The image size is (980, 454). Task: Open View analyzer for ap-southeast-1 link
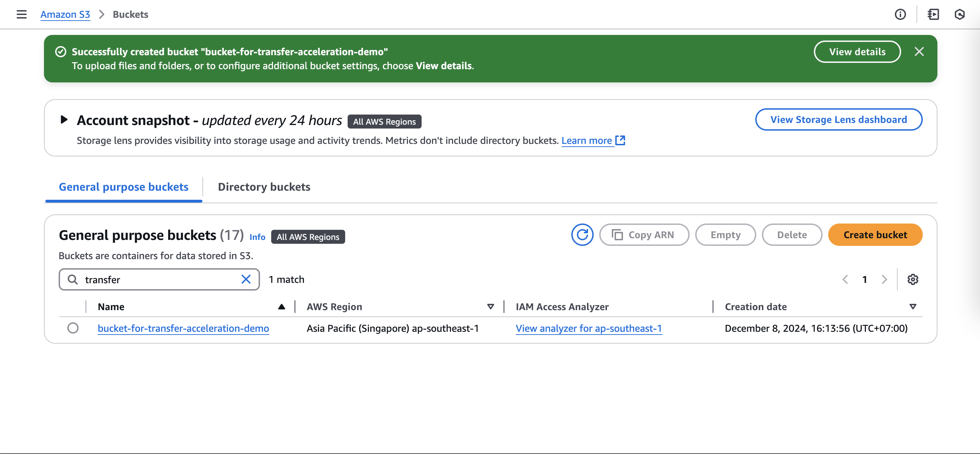[588, 328]
